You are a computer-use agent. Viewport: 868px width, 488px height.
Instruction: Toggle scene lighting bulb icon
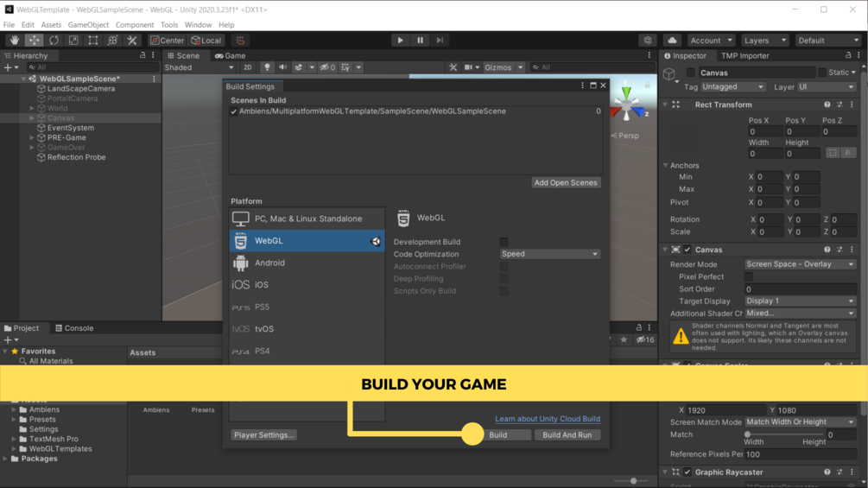click(267, 67)
